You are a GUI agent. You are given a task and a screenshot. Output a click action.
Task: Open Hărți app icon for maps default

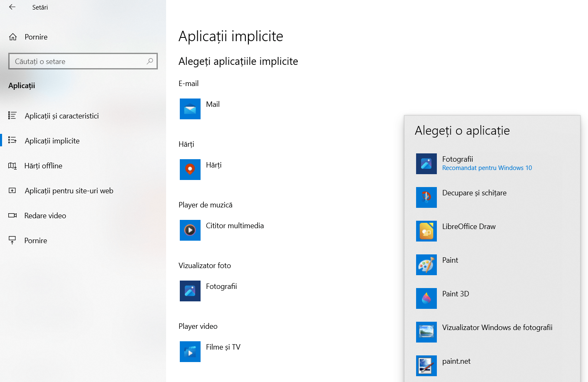click(190, 170)
